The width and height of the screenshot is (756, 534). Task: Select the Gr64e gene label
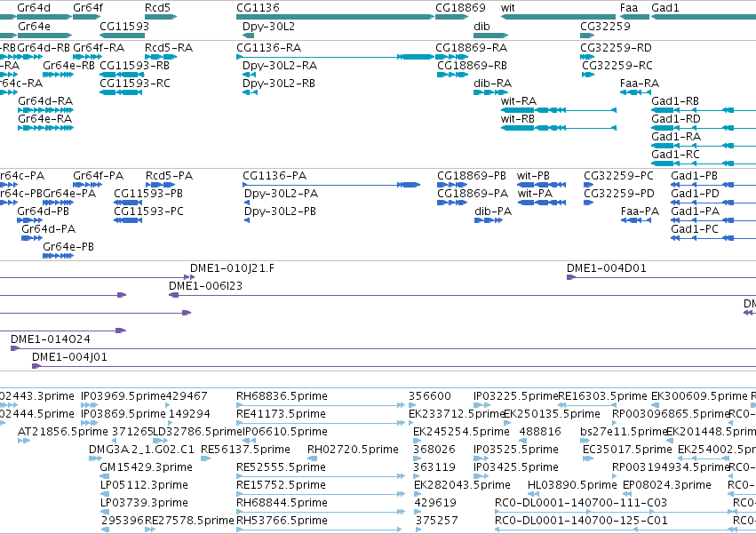(34, 26)
